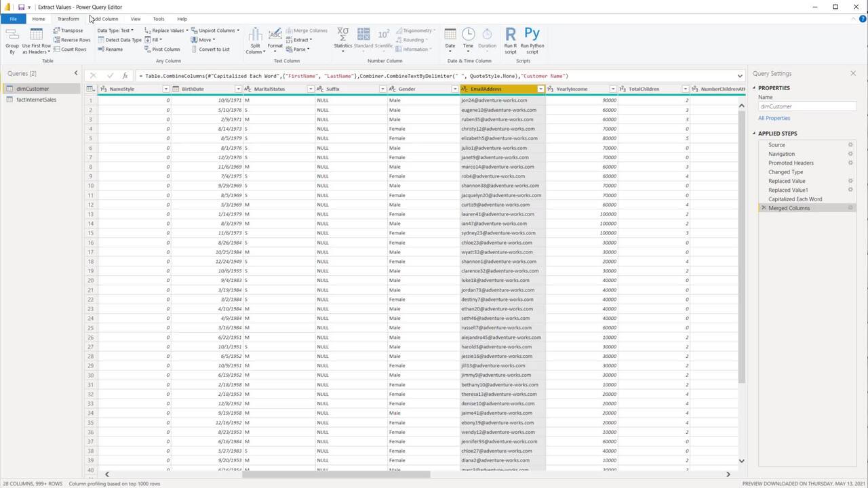
Task: Click the Split Column icon
Action: pos(255,41)
